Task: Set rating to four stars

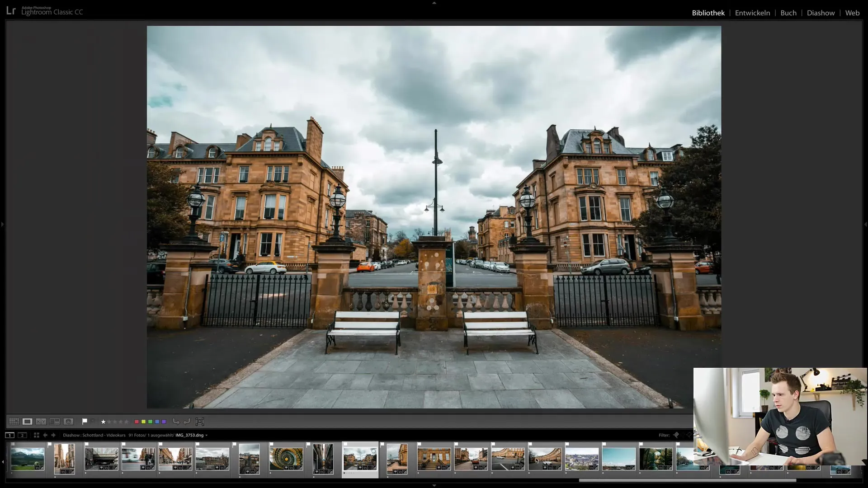Action: 121,422
